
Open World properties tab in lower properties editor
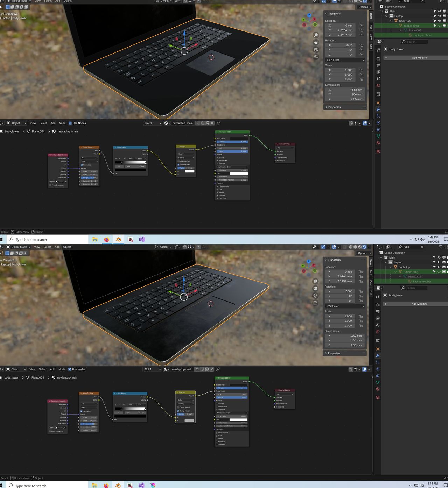coord(378,332)
